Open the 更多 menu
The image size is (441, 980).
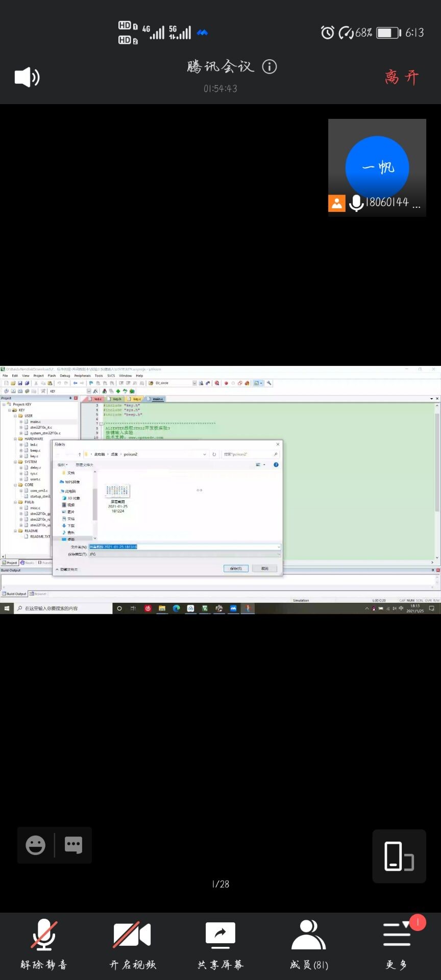click(397, 945)
